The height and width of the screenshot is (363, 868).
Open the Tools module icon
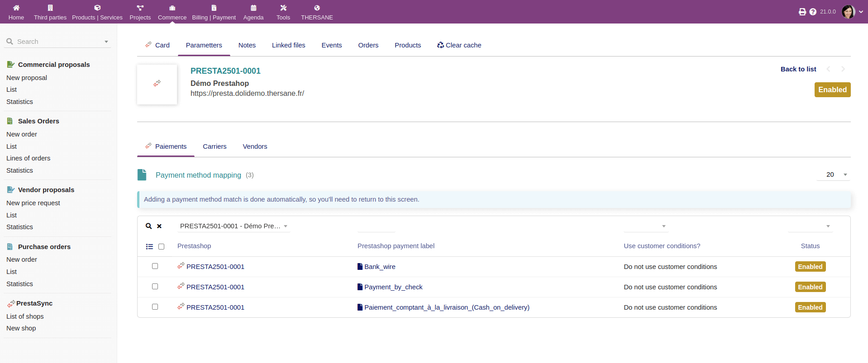pyautogui.click(x=283, y=8)
